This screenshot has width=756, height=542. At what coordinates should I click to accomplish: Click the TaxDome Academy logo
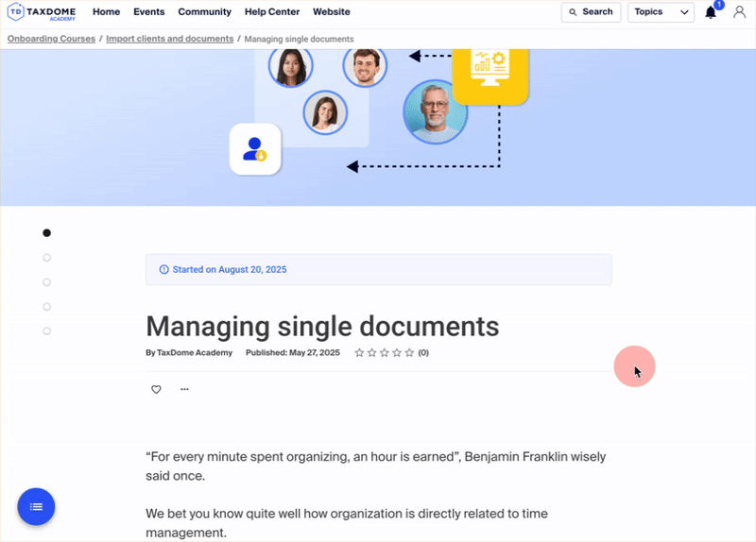click(43, 12)
